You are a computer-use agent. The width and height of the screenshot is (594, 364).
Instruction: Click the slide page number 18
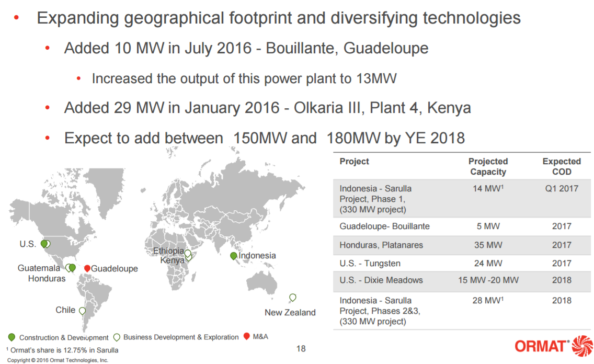pyautogui.click(x=301, y=348)
